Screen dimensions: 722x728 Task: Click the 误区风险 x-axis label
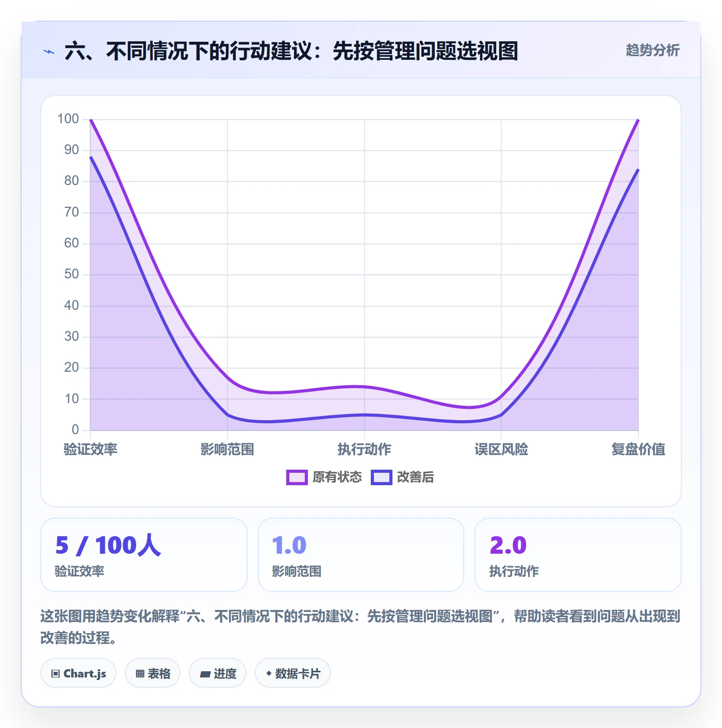tap(501, 450)
